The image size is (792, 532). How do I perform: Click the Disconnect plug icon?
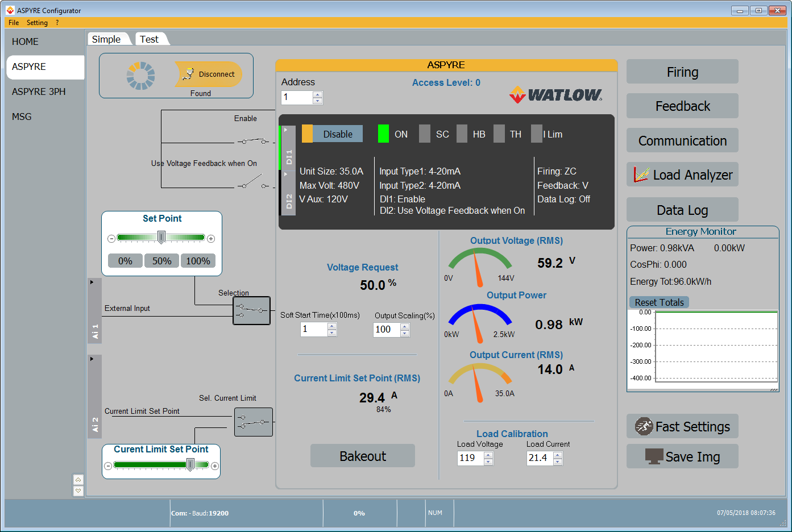point(188,74)
